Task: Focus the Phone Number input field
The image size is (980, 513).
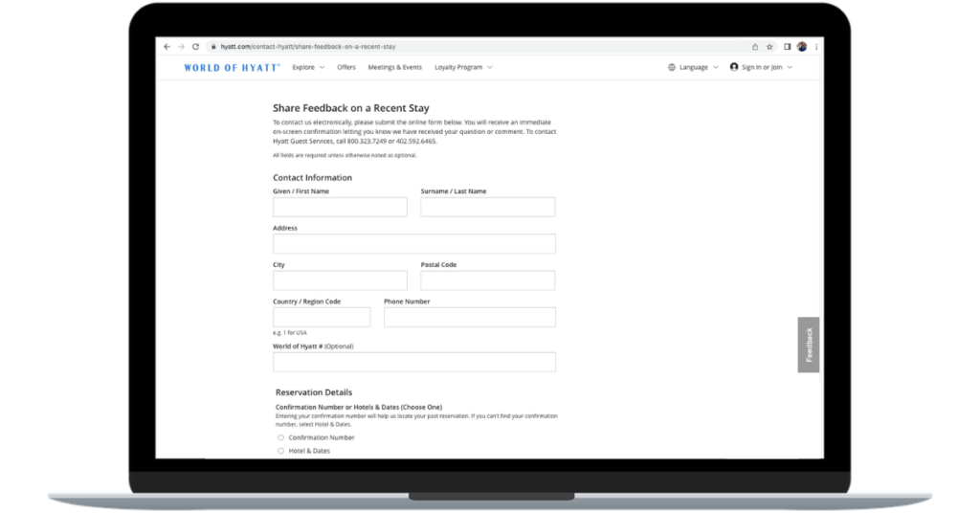Action: tap(469, 318)
